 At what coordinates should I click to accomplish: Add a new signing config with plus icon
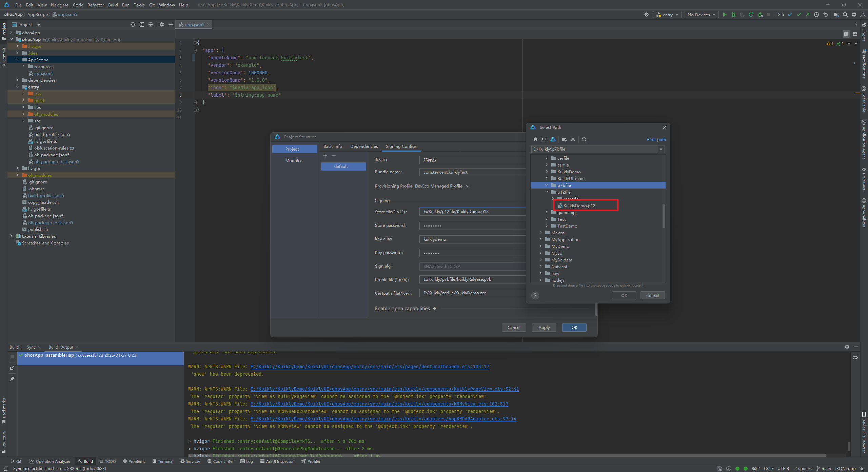(x=325, y=156)
